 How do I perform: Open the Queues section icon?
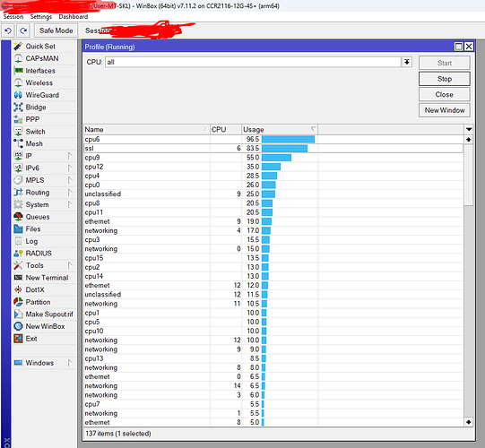(x=18, y=217)
